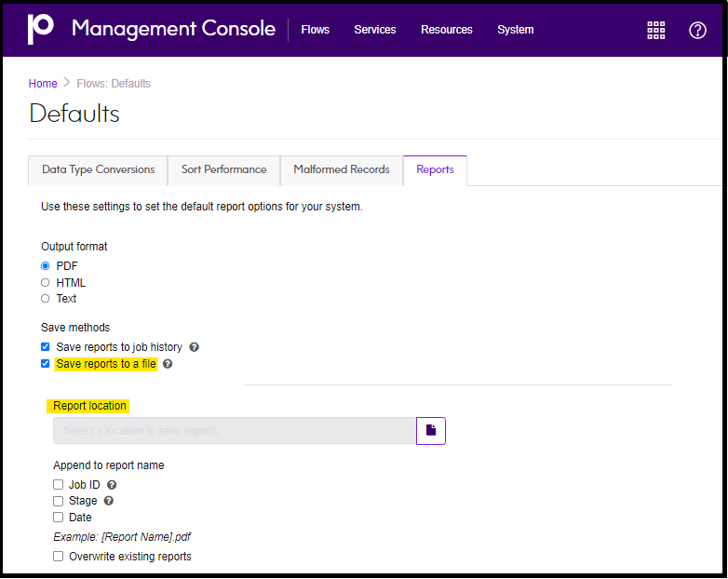Open the Resources menu
This screenshot has height=579, width=728.
pos(446,30)
